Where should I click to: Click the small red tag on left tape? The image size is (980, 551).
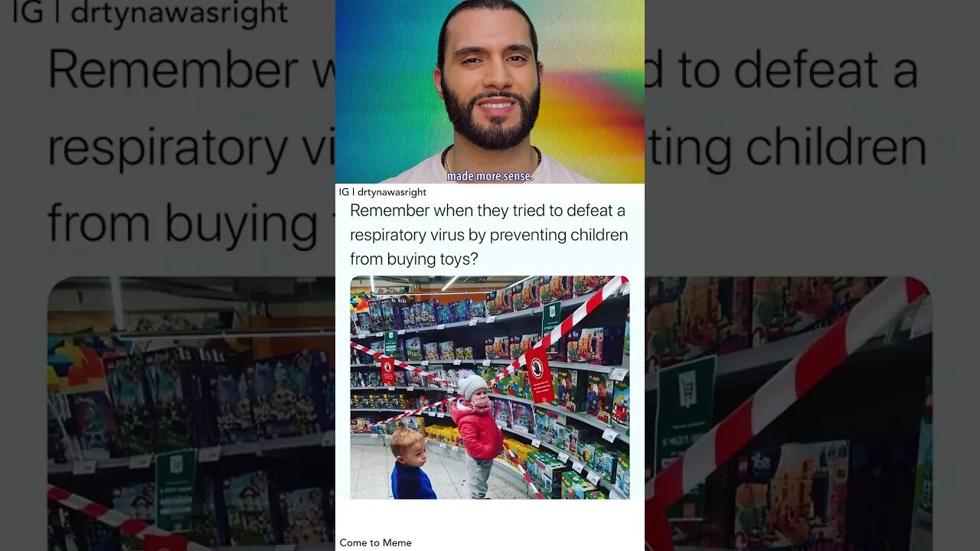click(387, 370)
